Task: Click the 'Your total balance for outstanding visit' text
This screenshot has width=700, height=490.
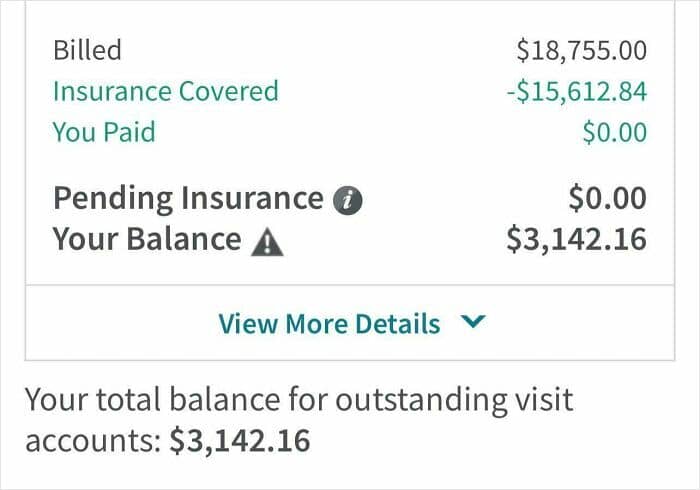Action: coord(299,400)
